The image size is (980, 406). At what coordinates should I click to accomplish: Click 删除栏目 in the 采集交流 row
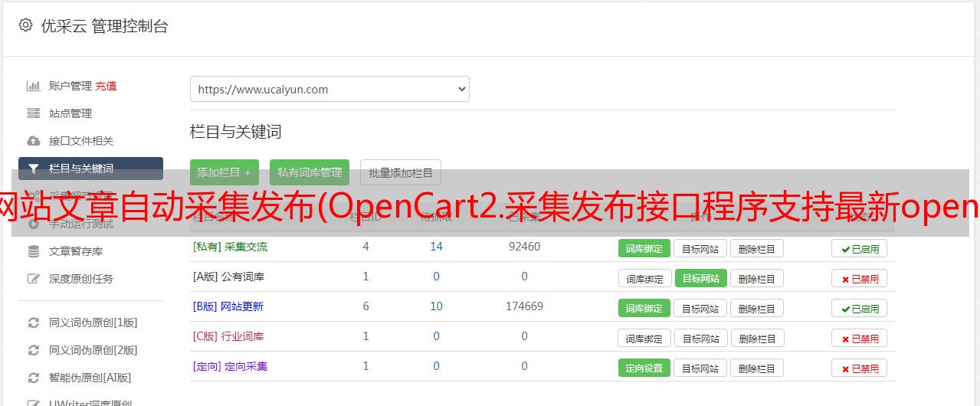(757, 248)
